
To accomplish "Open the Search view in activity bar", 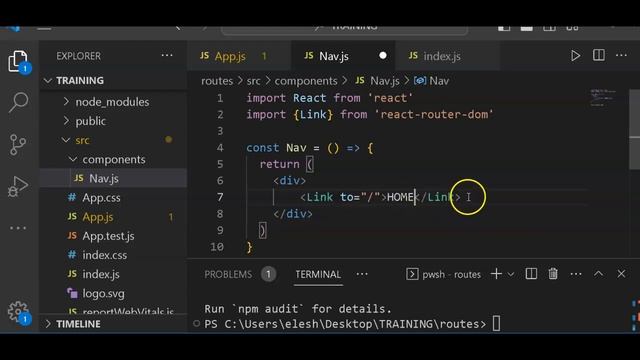I will pos(18,102).
